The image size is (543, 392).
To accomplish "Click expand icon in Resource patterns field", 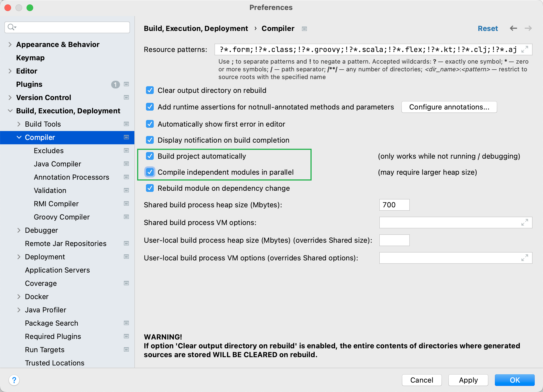I will [x=524, y=49].
